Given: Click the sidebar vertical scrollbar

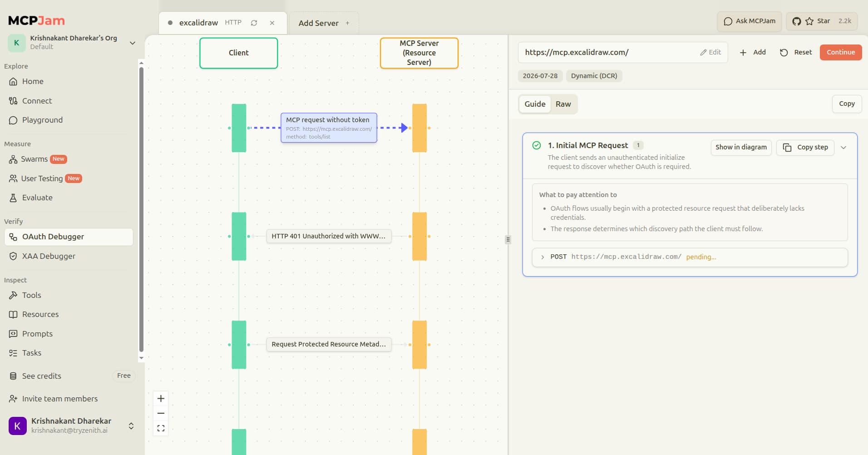Looking at the screenshot, I should point(141,209).
